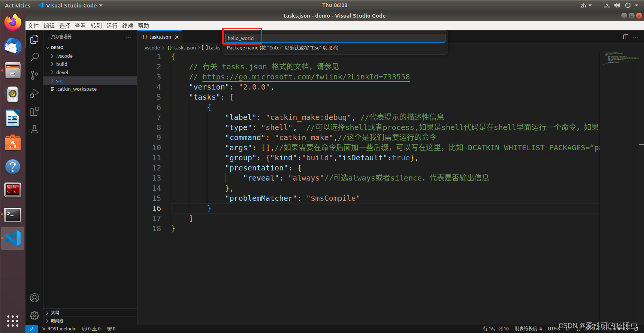
Task: Open the 文件 menu
Action: click(33, 25)
